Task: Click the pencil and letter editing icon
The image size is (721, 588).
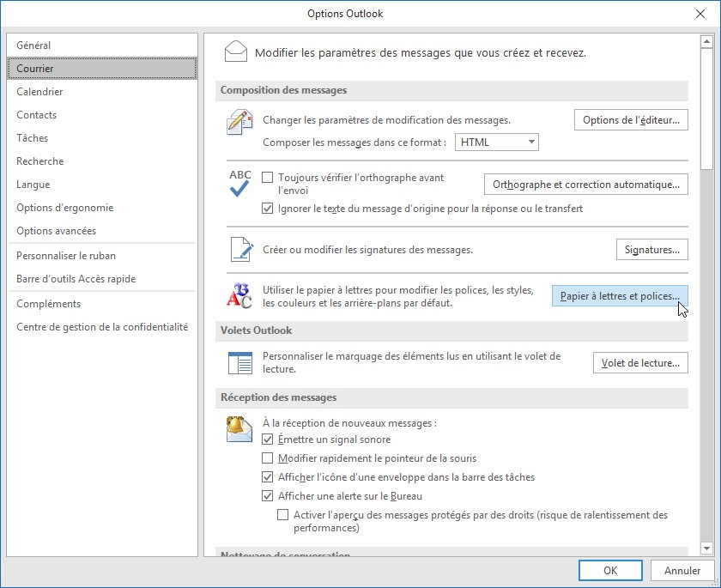Action: (x=239, y=122)
